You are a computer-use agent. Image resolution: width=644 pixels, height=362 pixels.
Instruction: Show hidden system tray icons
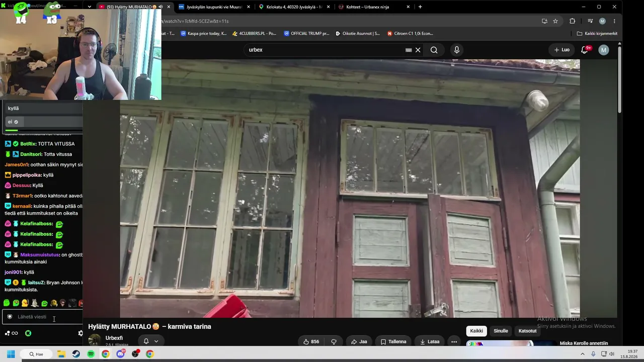[583, 354]
